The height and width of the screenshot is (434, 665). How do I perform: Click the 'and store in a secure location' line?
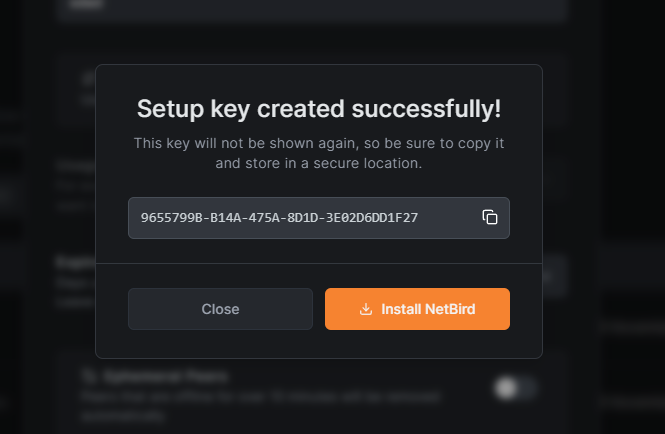coord(319,163)
